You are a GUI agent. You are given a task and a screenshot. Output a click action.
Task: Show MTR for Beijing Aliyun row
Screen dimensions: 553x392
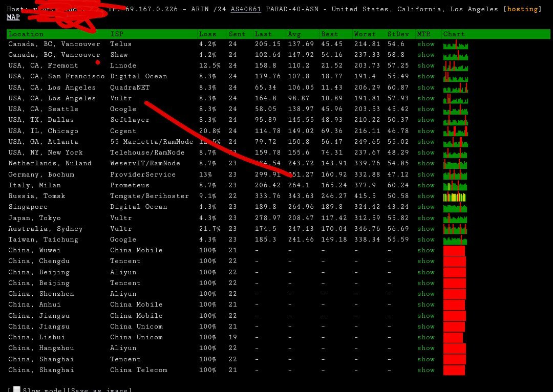point(426,272)
